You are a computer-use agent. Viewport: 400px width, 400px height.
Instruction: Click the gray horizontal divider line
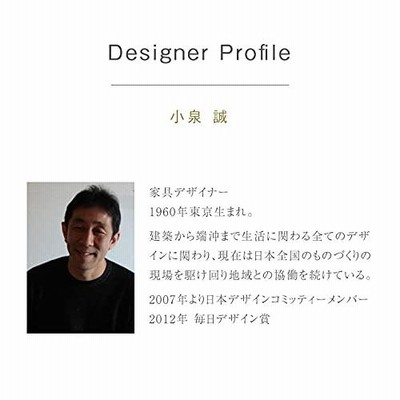[x=200, y=85]
